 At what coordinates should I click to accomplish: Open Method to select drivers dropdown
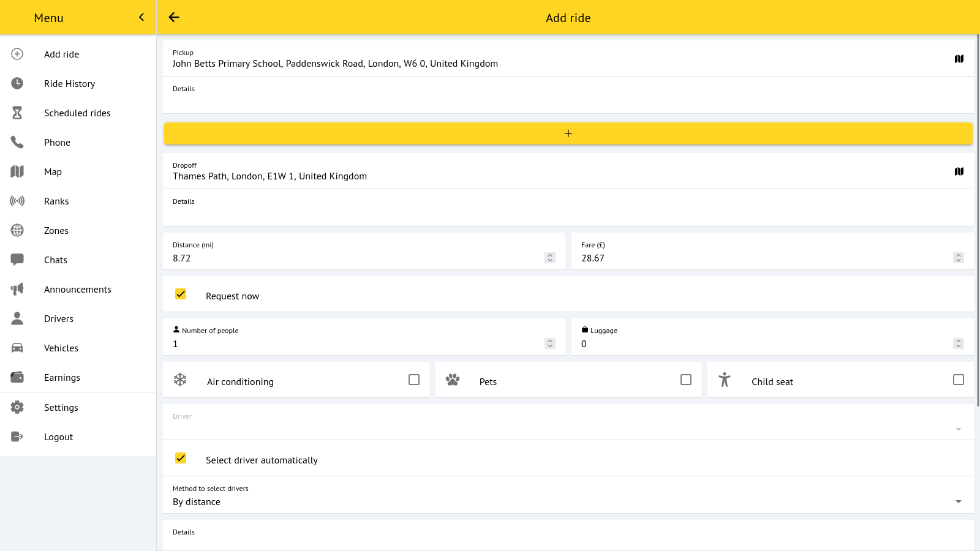tap(959, 501)
